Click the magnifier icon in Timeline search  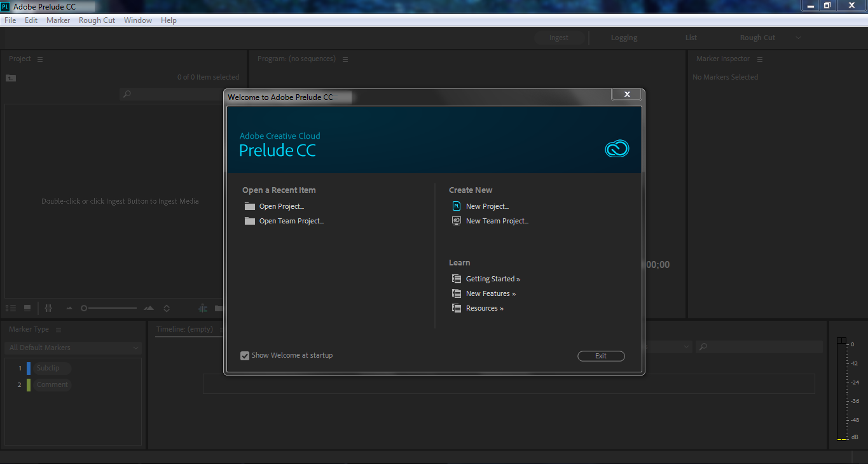tap(703, 347)
